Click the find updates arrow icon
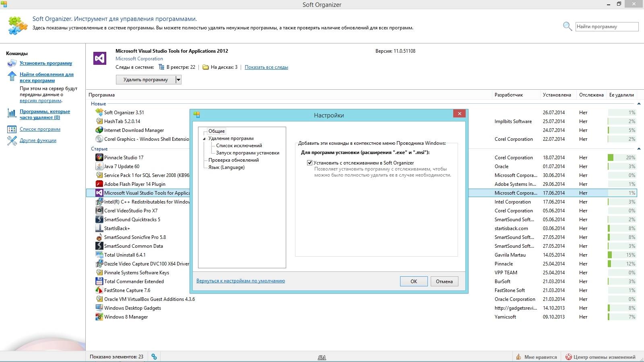The image size is (644, 362). tap(12, 76)
